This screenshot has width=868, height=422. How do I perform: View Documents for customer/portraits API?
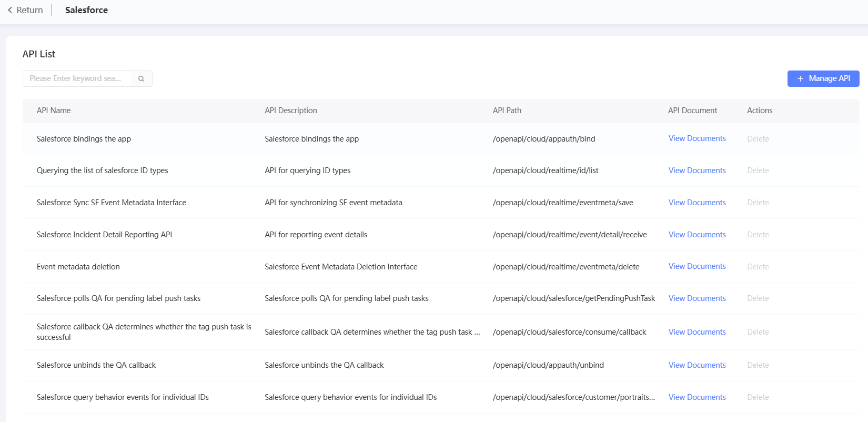(697, 397)
